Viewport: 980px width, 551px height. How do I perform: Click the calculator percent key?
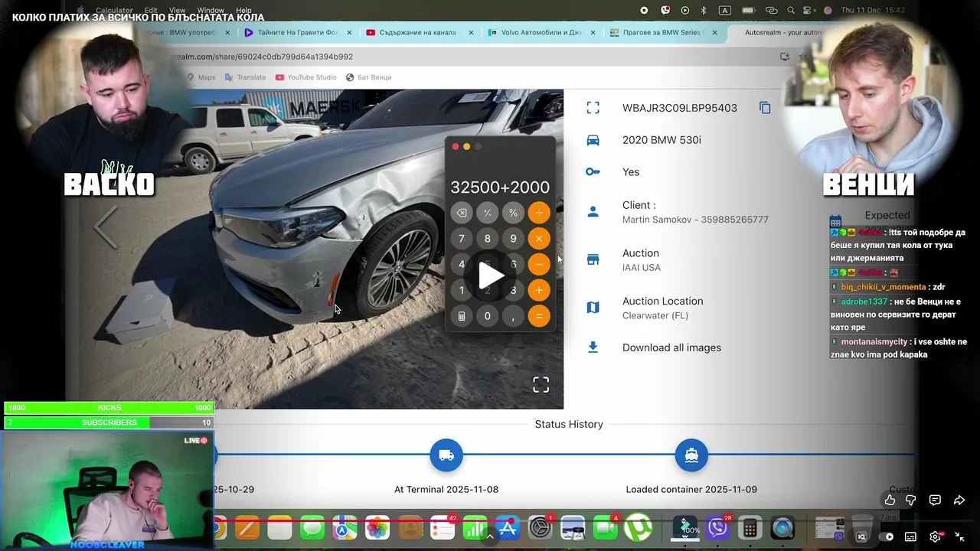(513, 213)
